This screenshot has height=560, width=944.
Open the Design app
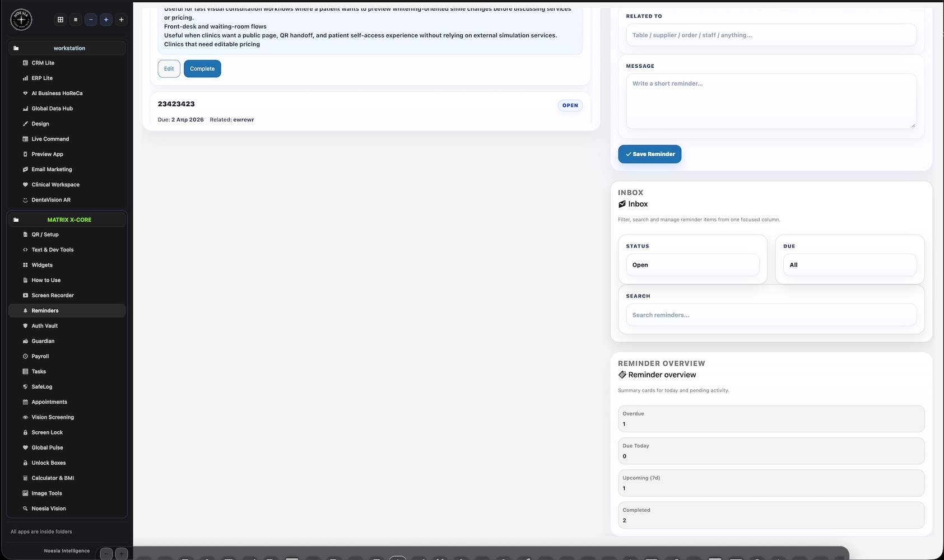point(67,124)
